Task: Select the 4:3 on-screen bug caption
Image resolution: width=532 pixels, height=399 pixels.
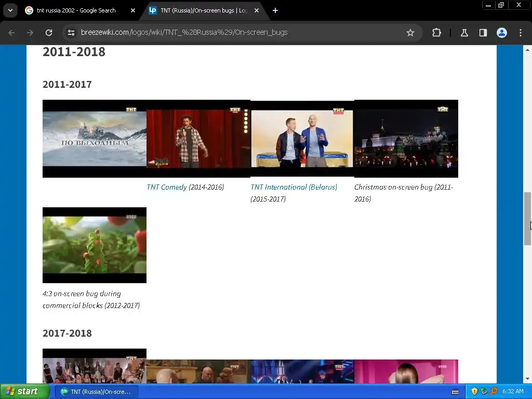Action: [91, 300]
